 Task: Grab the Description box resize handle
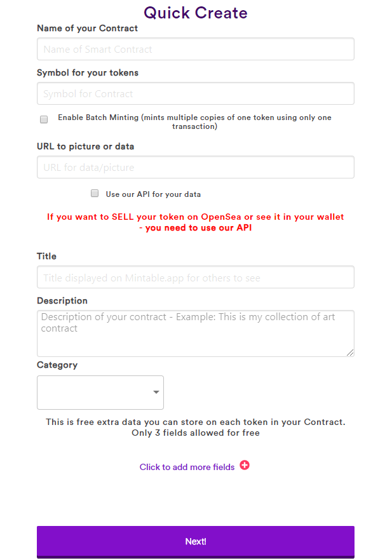350,353
